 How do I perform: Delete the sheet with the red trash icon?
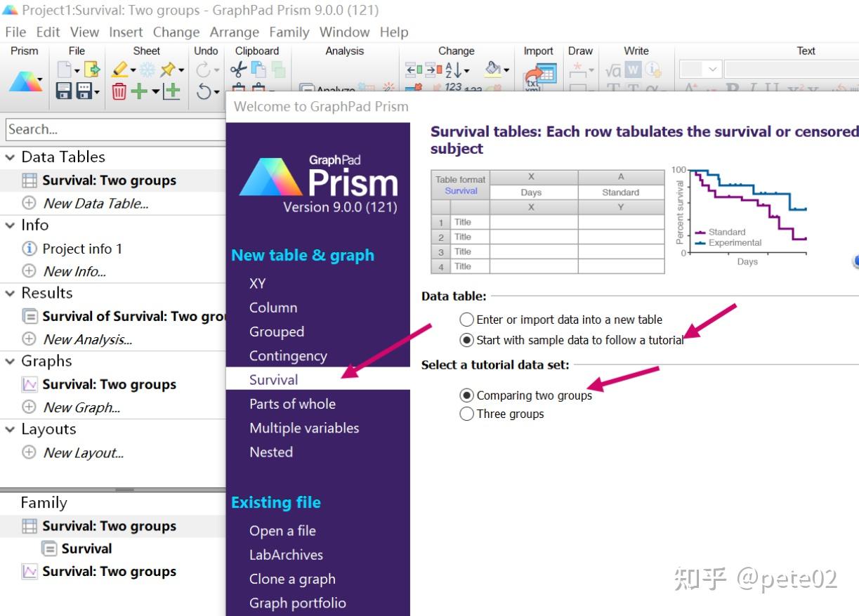pyautogui.click(x=119, y=91)
